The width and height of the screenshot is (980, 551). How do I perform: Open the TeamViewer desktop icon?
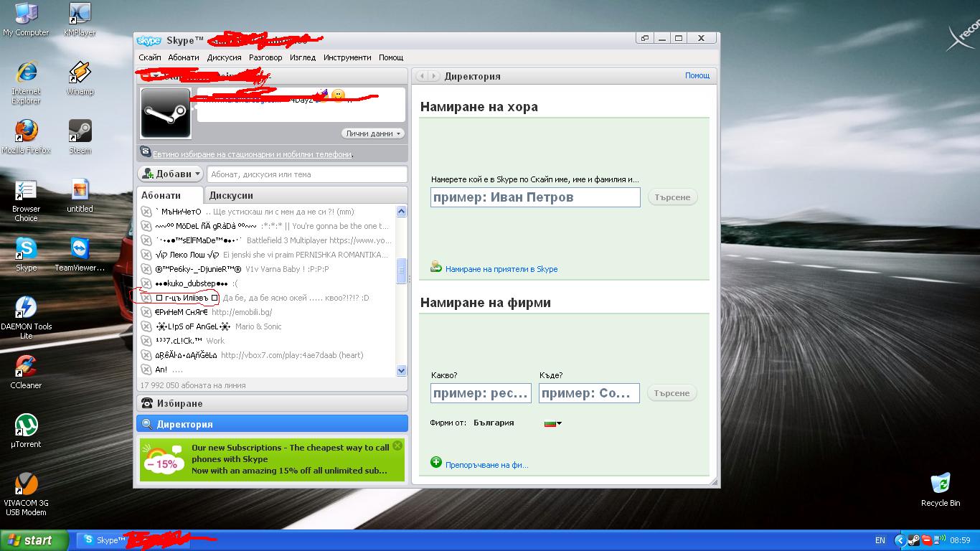click(80, 250)
